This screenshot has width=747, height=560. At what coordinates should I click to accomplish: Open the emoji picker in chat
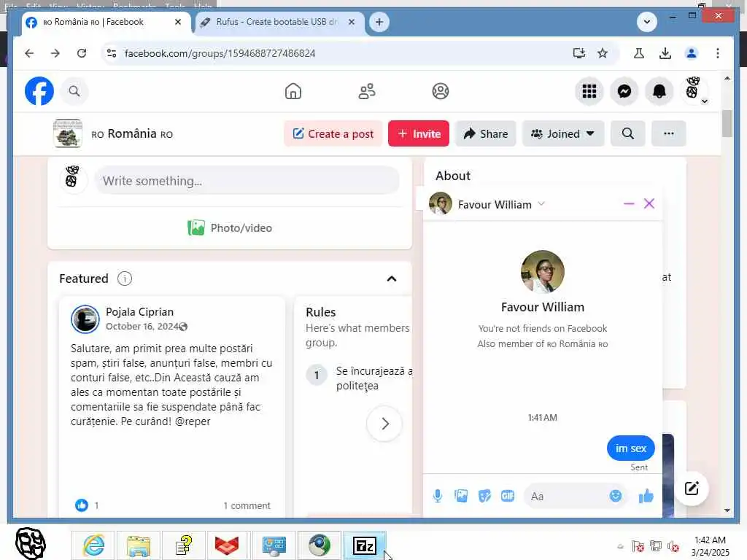coord(616,496)
